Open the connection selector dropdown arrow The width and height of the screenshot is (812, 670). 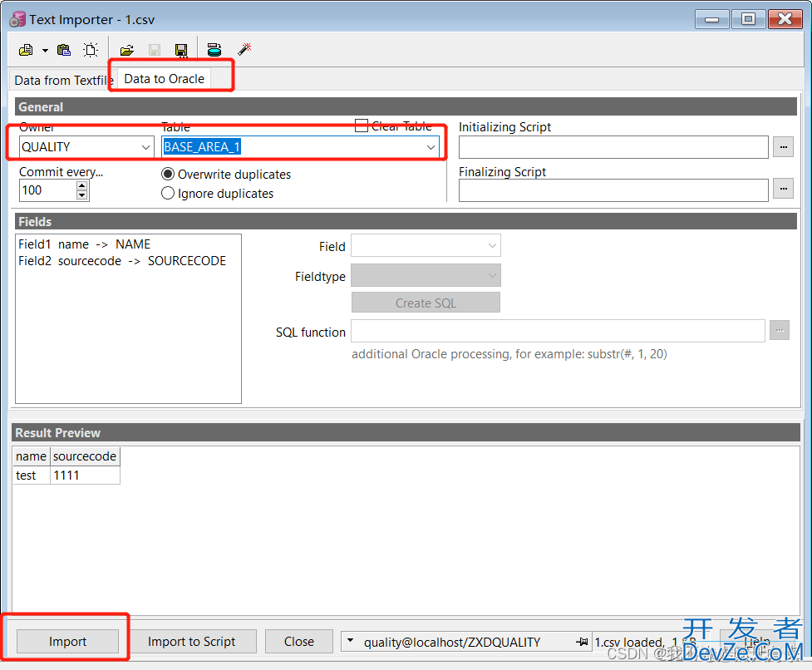(350, 641)
